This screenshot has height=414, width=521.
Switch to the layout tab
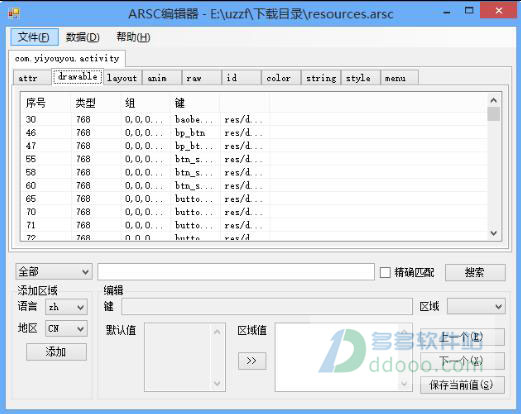coord(122,78)
